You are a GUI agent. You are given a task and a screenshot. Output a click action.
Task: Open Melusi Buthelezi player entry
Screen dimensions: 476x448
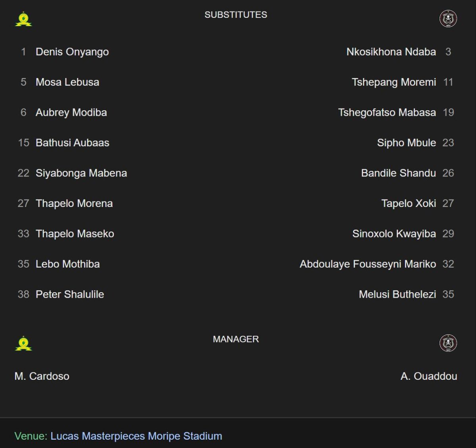[x=397, y=294]
